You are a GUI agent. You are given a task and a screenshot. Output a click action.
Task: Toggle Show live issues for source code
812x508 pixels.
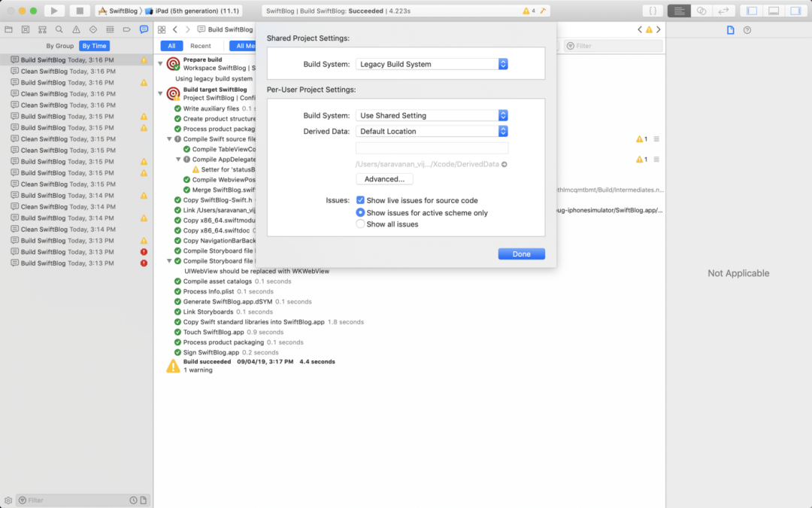pos(360,200)
